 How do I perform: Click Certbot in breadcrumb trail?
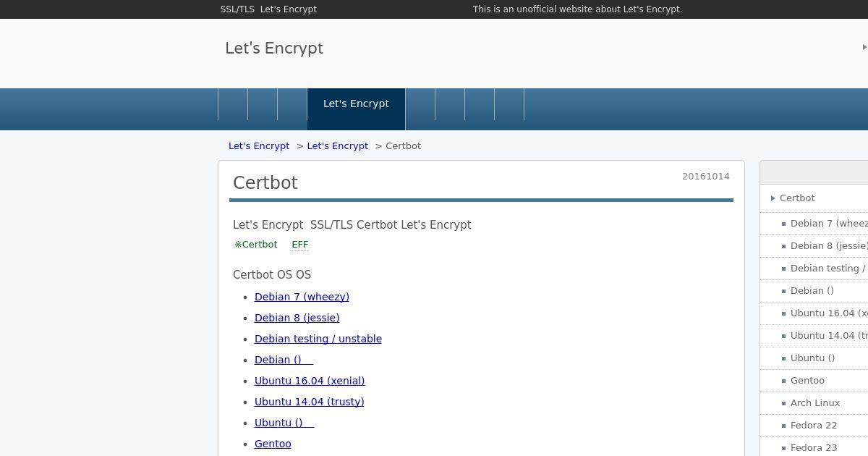coord(404,145)
